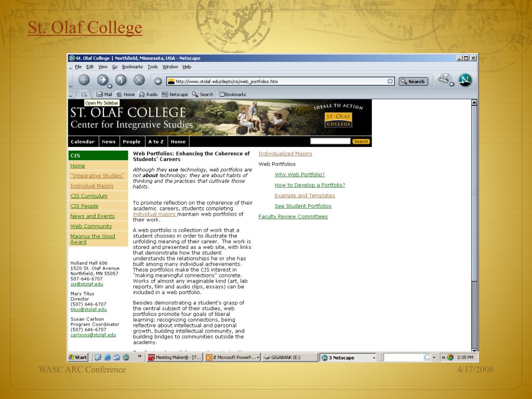Open the Faculty Review Committees link
This screenshot has width=532, height=399.
[x=293, y=217]
